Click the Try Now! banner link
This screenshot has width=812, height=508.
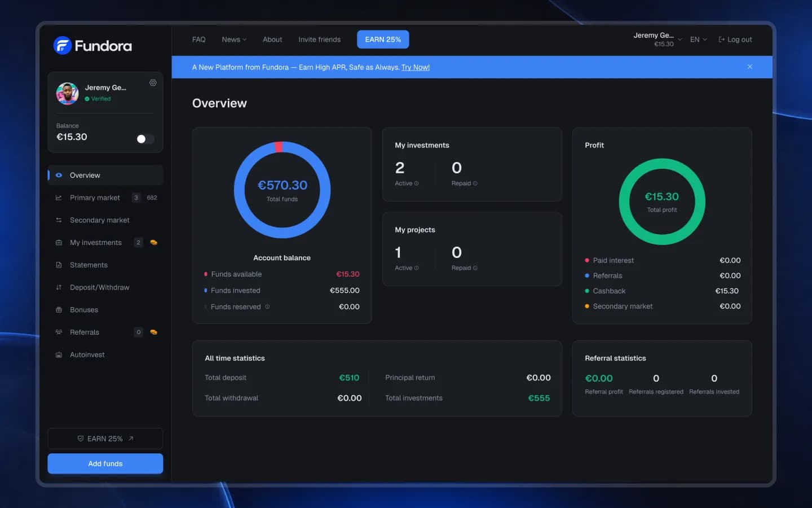pyautogui.click(x=416, y=67)
